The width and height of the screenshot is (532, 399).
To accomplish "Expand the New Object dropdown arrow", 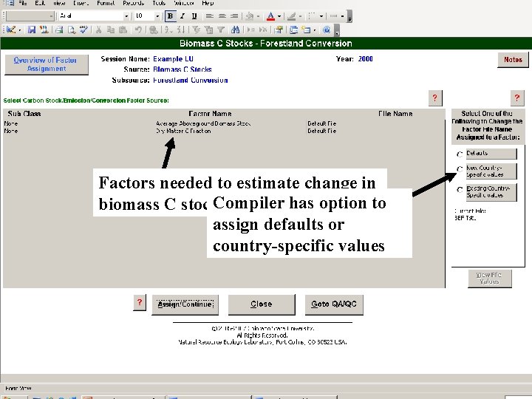I will pyautogui.click(x=315, y=30).
